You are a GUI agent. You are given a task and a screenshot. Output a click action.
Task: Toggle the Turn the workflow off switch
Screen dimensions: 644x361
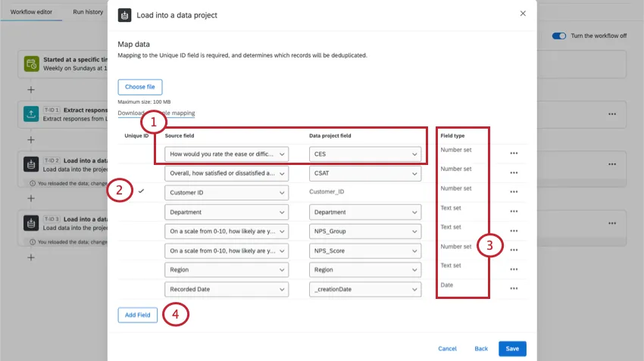(x=559, y=36)
